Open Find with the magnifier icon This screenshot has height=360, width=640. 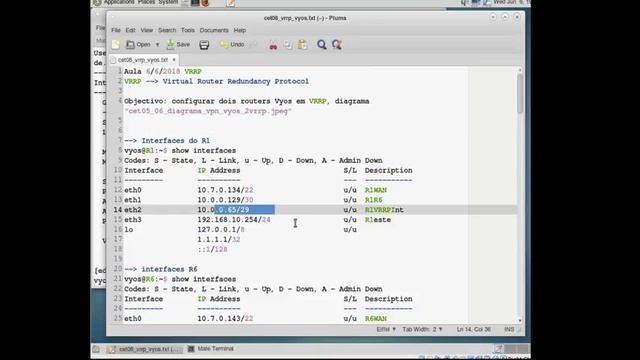pyautogui.click(x=322, y=45)
